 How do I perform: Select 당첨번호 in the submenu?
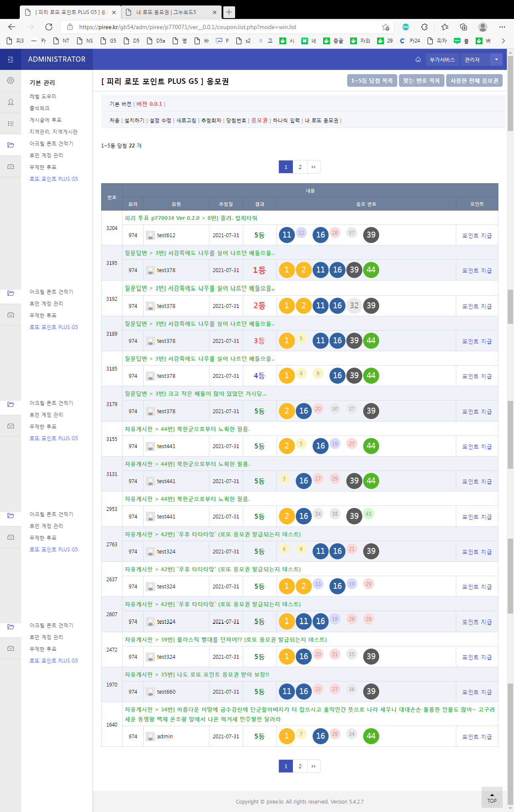(236, 120)
